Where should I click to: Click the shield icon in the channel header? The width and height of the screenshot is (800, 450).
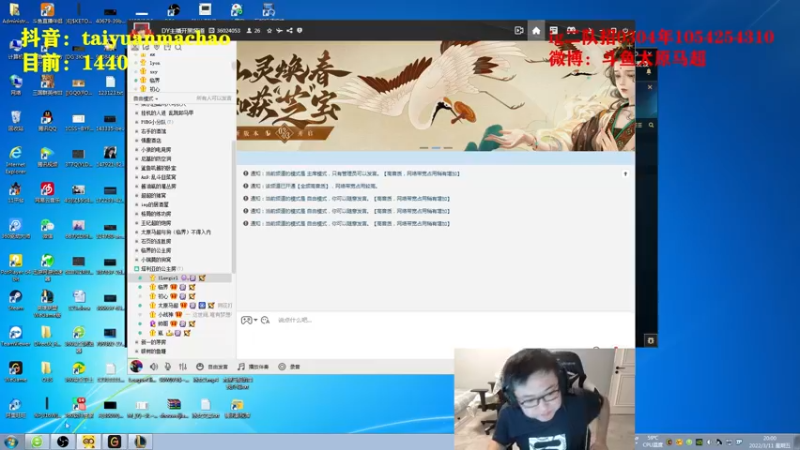tap(299, 31)
